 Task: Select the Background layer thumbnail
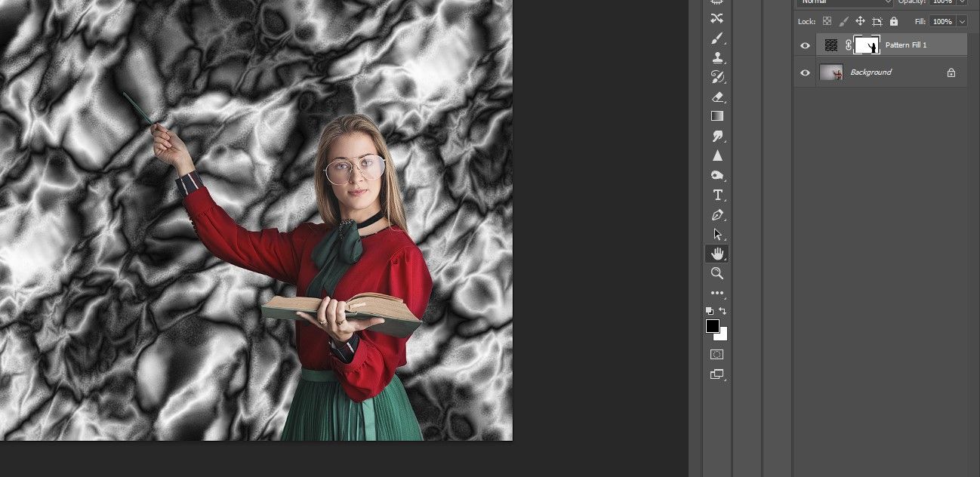pyautogui.click(x=831, y=72)
